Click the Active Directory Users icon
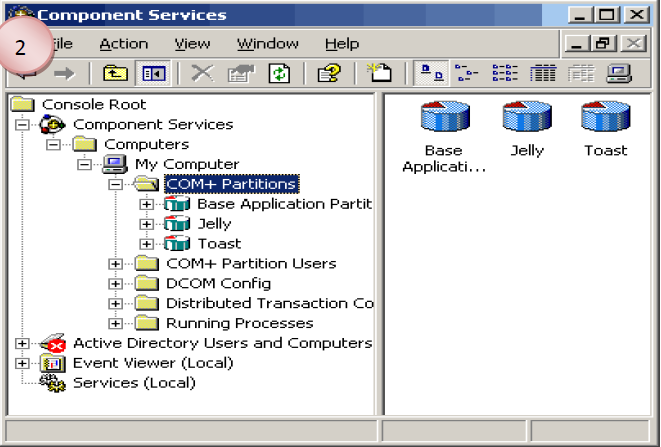 pos(53,343)
